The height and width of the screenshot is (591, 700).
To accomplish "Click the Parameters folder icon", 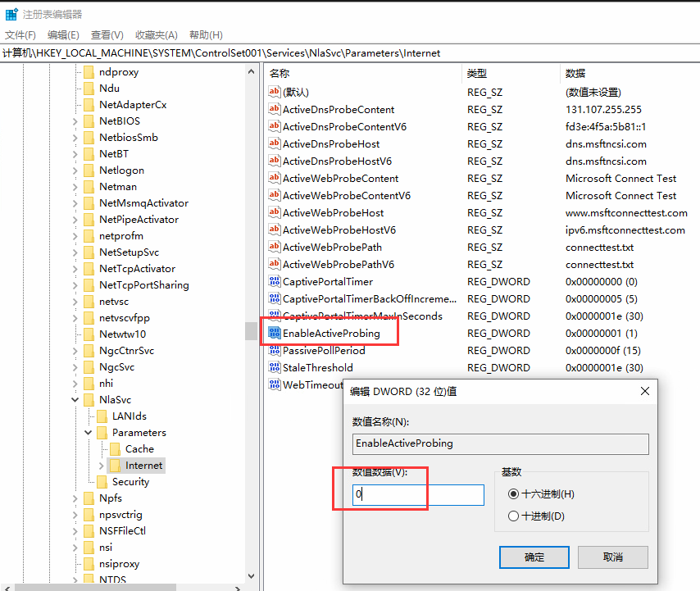I will click(102, 433).
